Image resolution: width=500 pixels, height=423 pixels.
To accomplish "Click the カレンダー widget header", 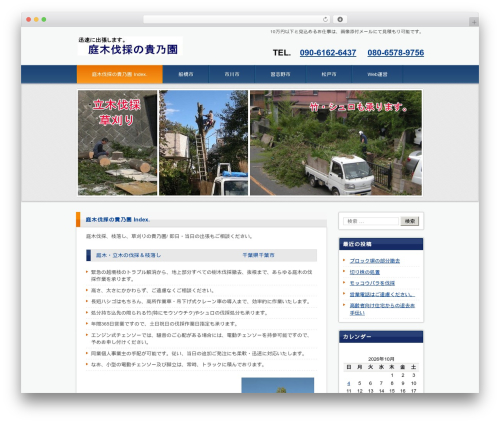I will [x=381, y=337].
